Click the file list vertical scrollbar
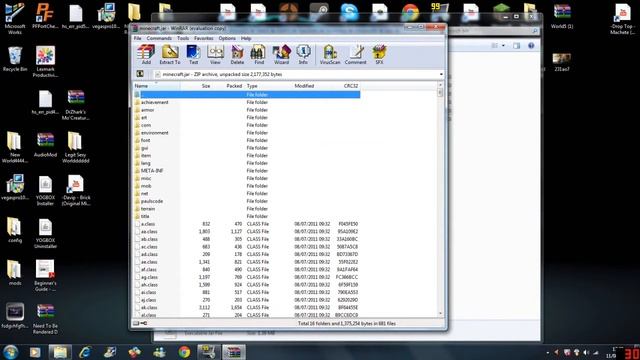 pos(440,200)
